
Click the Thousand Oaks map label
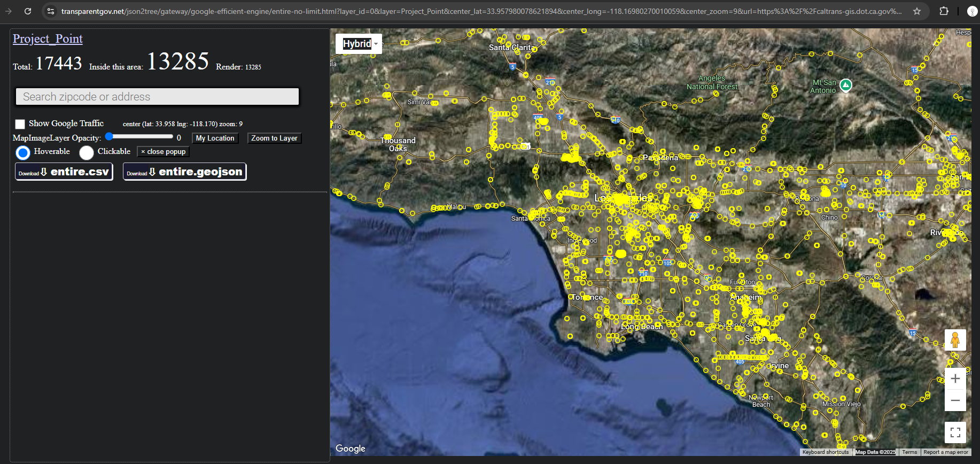tap(398, 144)
